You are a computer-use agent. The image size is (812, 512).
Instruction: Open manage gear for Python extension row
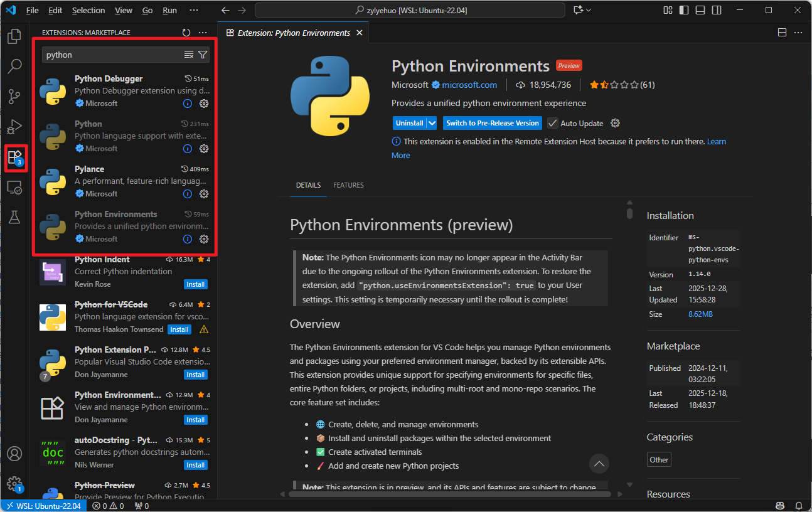click(204, 149)
